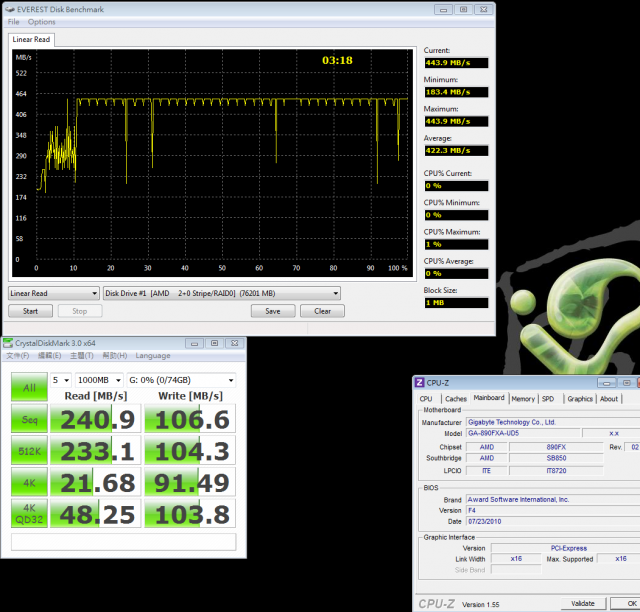Screen dimensions: 640x612
Task: Click the Seq read result 240.9
Action: (96, 419)
